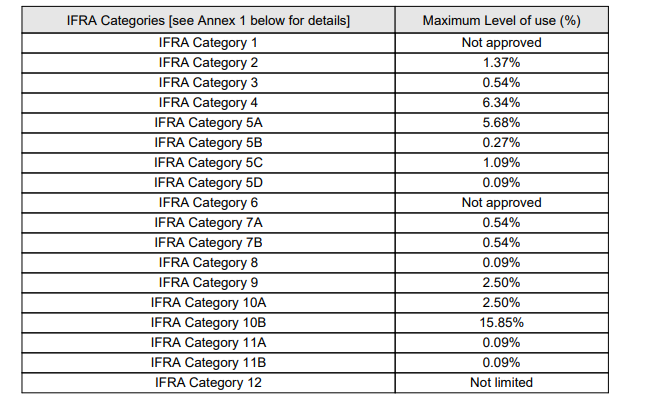Select the 5.68% maximum level cell
Image resolution: width=654 pixels, height=401 pixels.
point(501,123)
